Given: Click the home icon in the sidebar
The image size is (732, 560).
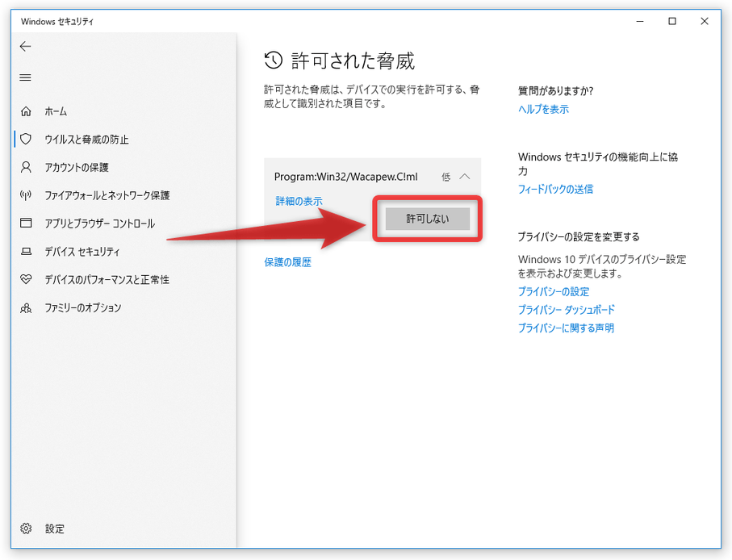Looking at the screenshot, I should 26,111.
